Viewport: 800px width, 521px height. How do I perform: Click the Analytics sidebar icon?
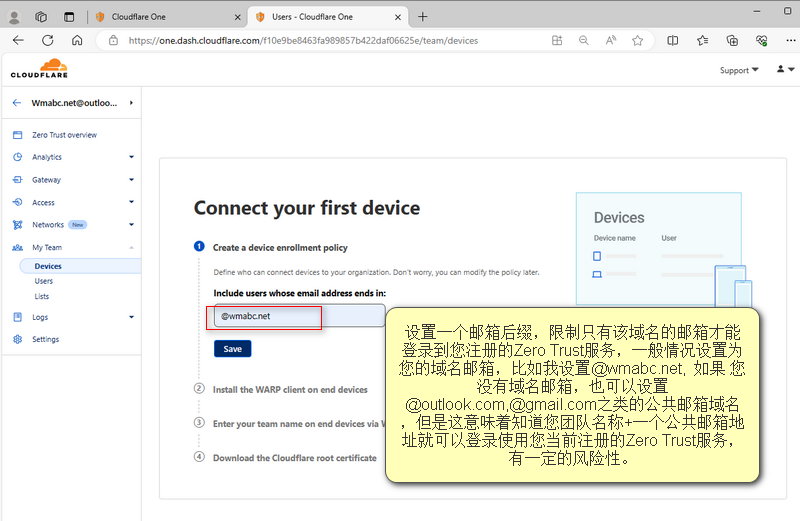tap(17, 157)
